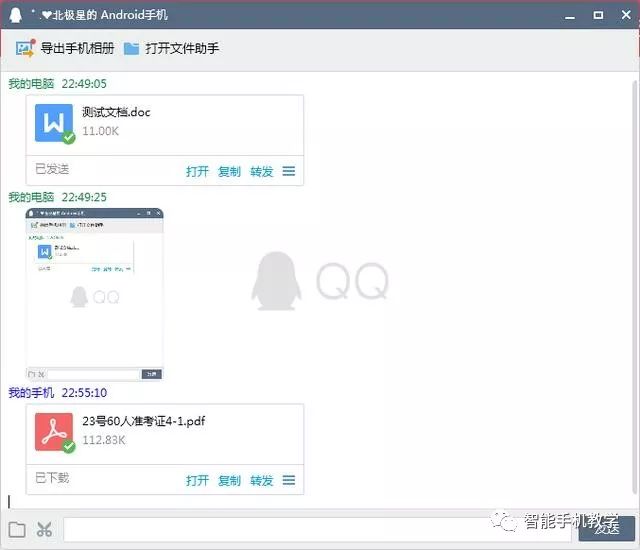
Task: Minimize the QQ window
Action: coord(570,16)
